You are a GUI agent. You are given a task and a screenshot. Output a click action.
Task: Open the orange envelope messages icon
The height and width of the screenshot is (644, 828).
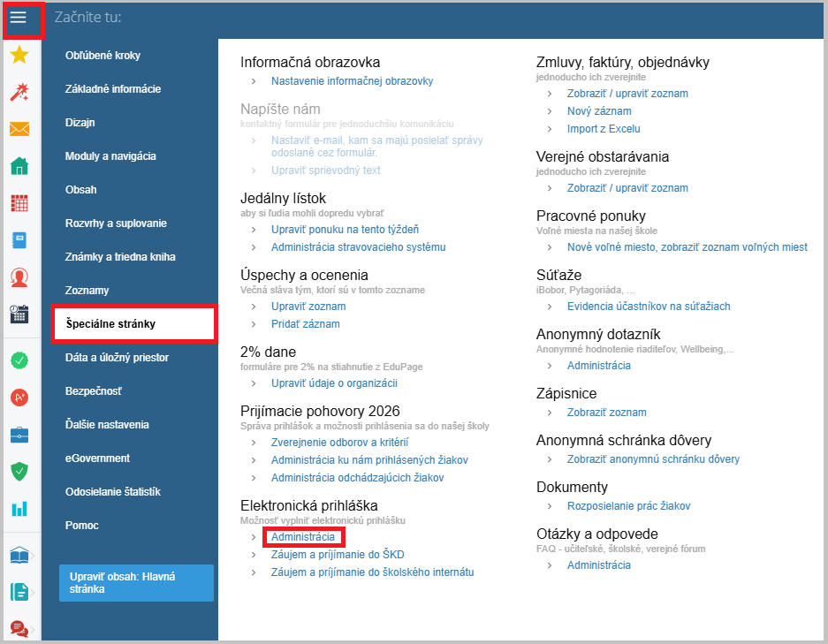click(x=19, y=129)
